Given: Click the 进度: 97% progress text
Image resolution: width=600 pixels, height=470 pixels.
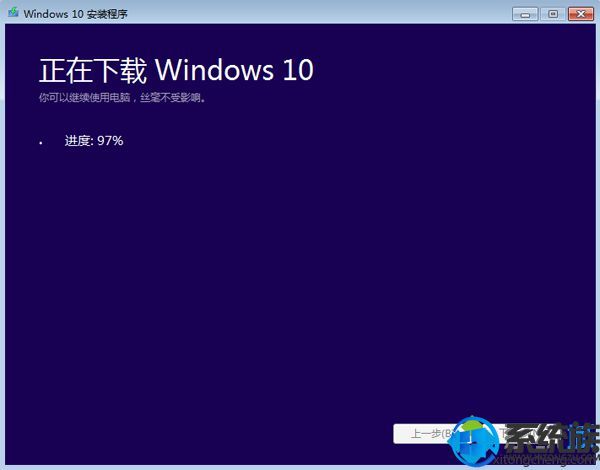Looking at the screenshot, I should pos(94,141).
